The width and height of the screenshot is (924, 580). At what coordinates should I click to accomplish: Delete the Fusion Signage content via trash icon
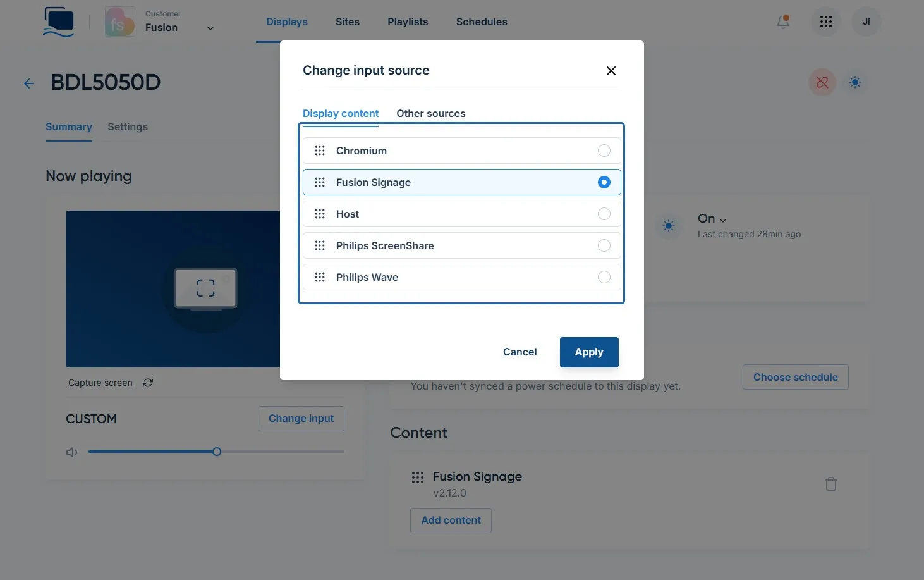coord(831,484)
